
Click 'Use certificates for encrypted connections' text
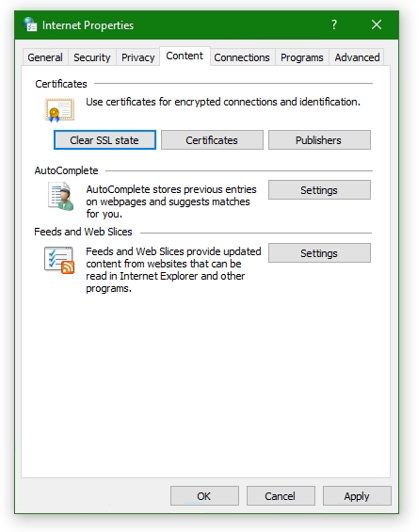click(x=223, y=102)
